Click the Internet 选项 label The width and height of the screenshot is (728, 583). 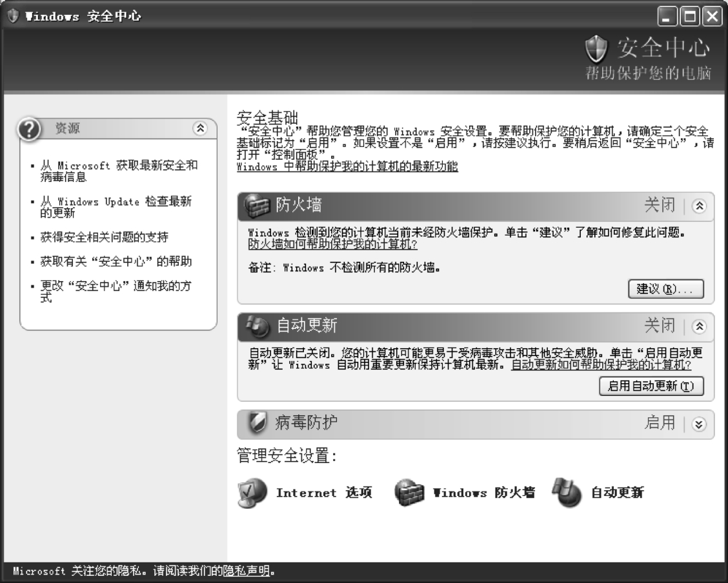(324, 493)
